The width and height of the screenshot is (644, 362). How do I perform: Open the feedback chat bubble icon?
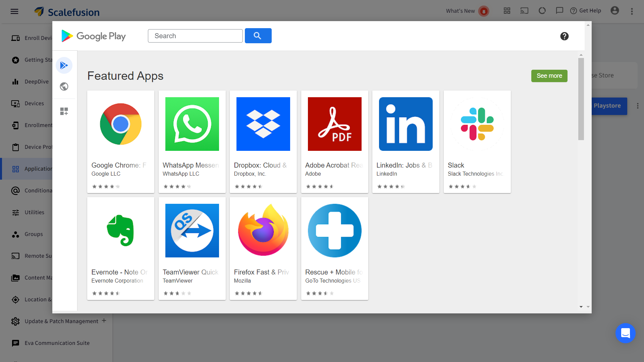pyautogui.click(x=559, y=10)
